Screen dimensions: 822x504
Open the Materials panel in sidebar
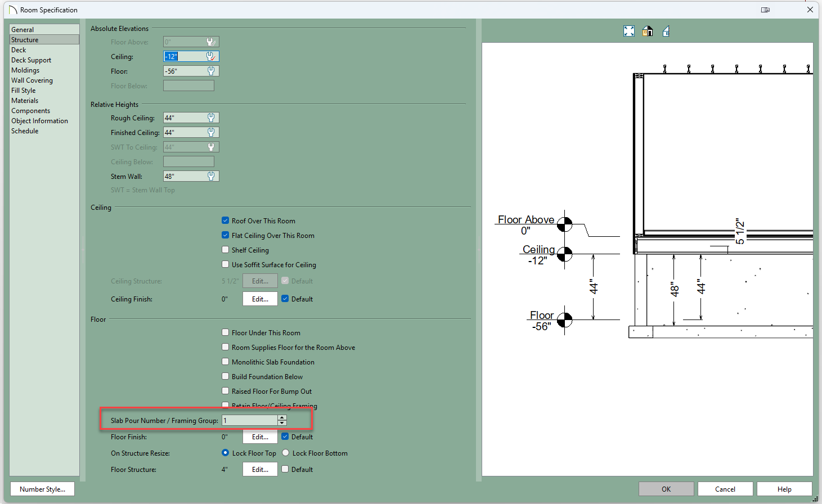point(25,101)
